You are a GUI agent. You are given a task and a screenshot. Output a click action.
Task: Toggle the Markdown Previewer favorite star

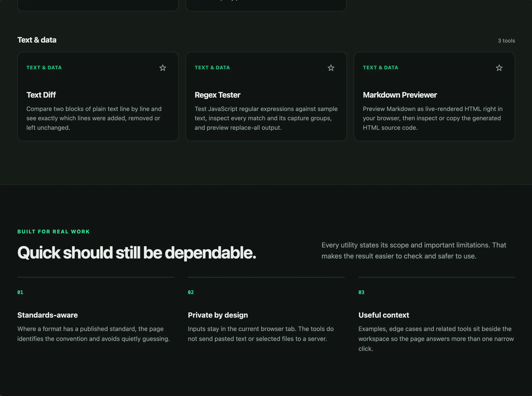point(499,68)
